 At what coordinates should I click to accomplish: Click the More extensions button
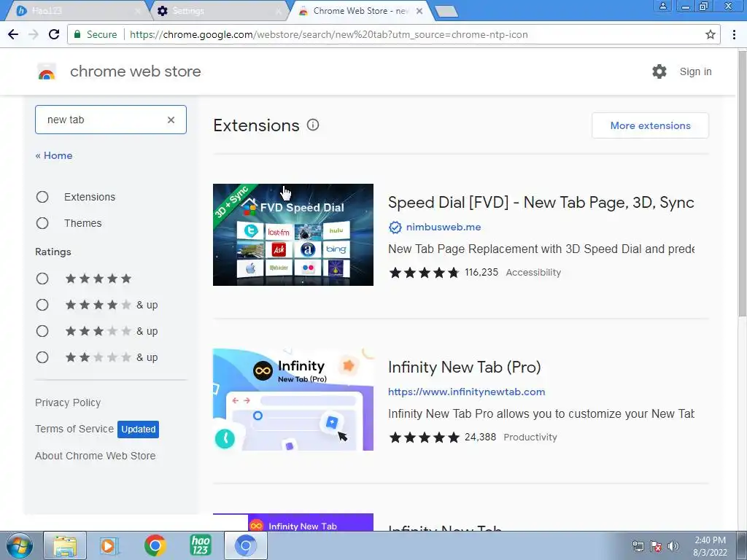pyautogui.click(x=650, y=125)
